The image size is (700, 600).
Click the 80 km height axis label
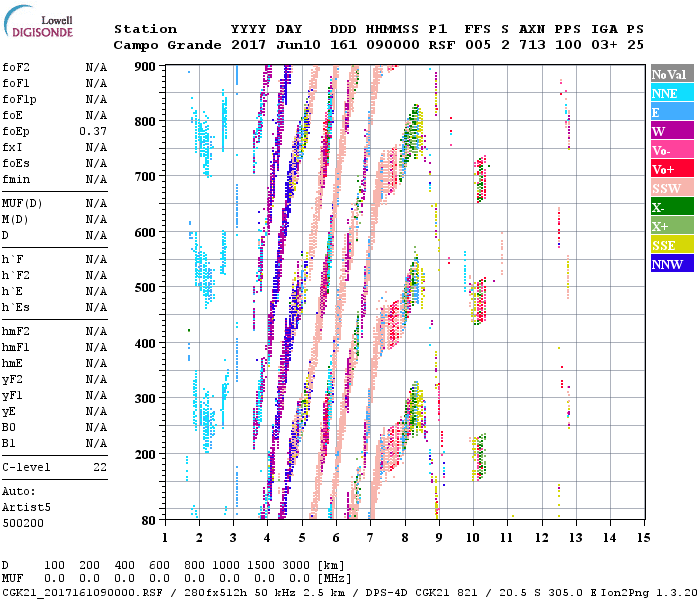[149, 520]
